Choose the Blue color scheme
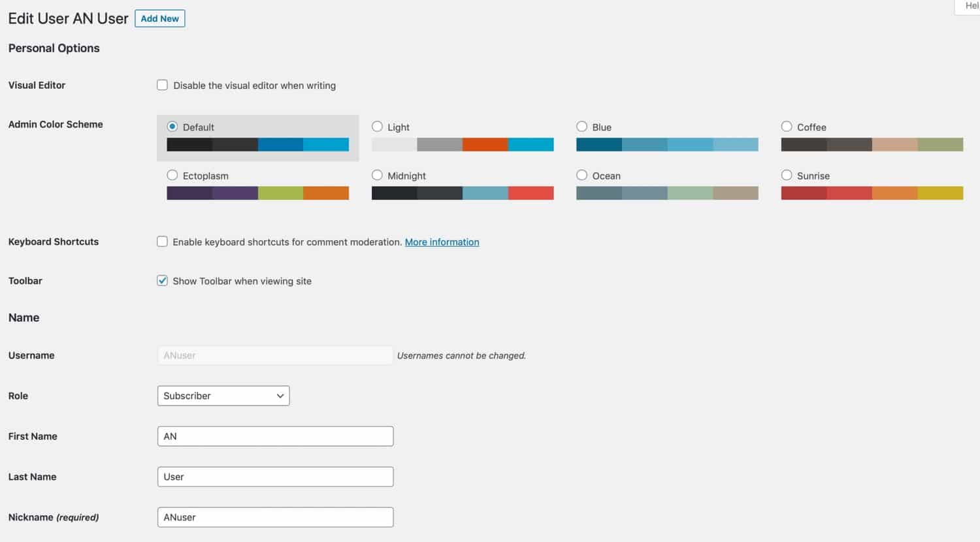The image size is (980, 542). [581, 127]
